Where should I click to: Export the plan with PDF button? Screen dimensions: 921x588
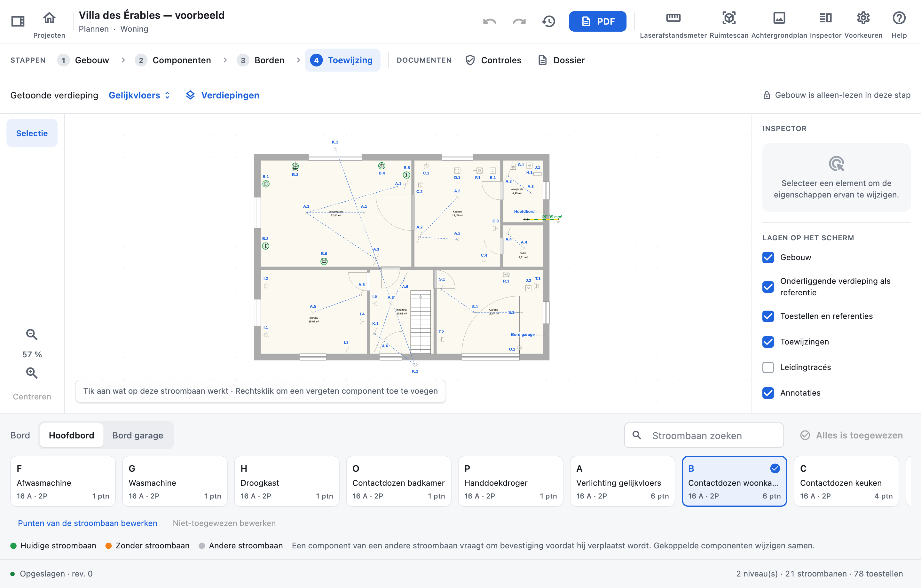tap(597, 21)
